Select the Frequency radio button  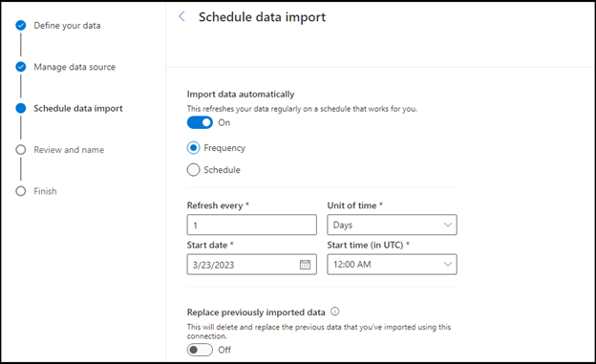coord(194,147)
